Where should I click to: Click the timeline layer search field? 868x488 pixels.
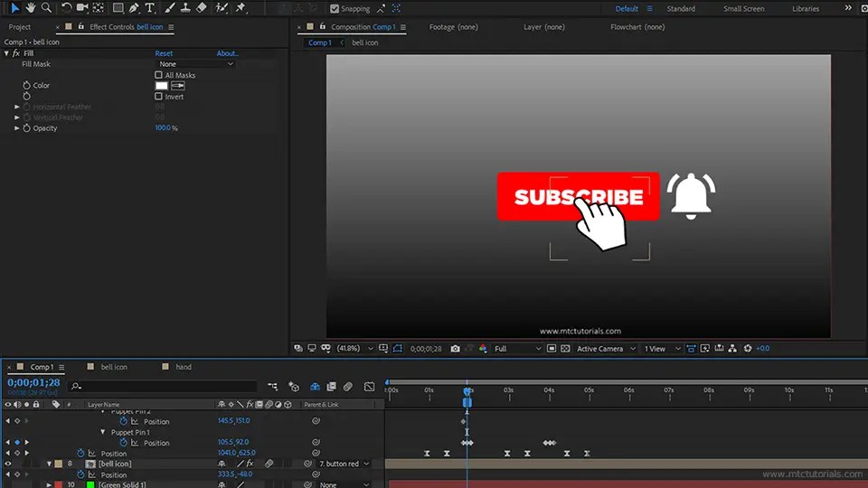tap(164, 386)
